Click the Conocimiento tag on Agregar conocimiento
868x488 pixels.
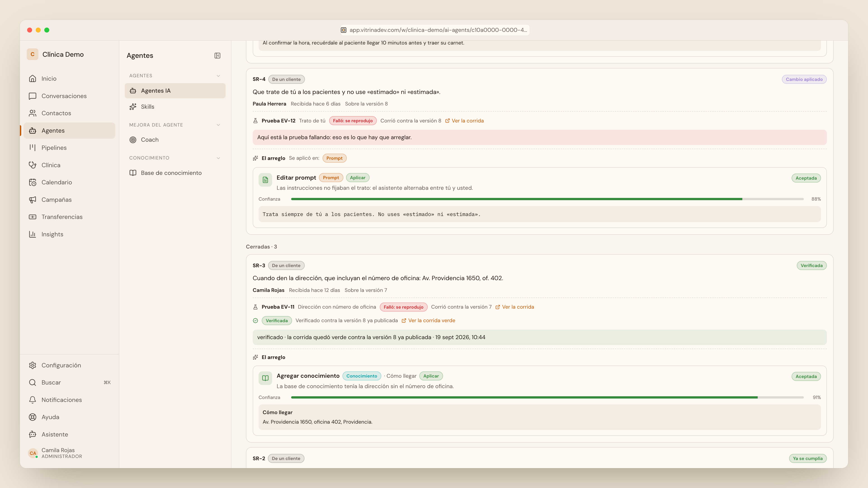(362, 376)
